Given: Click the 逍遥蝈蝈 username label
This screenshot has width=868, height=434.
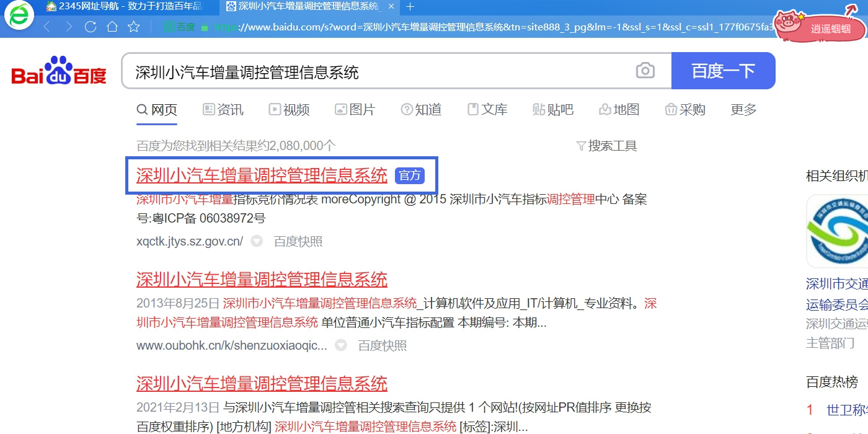Looking at the screenshot, I should click(x=830, y=29).
